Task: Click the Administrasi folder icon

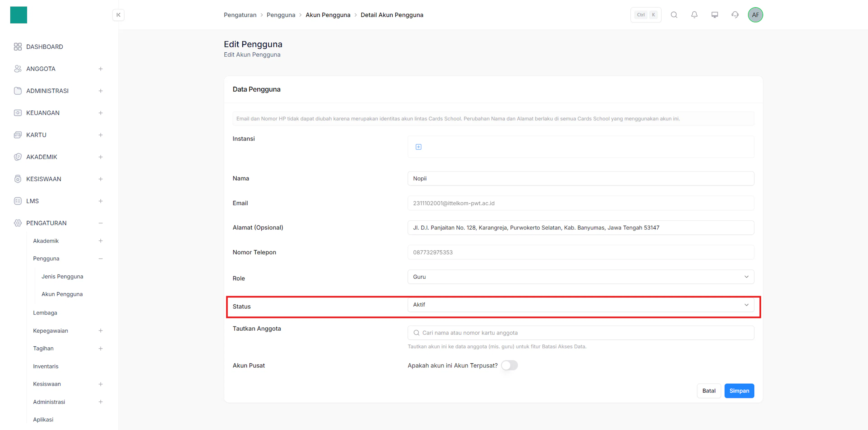Action: pos(18,91)
